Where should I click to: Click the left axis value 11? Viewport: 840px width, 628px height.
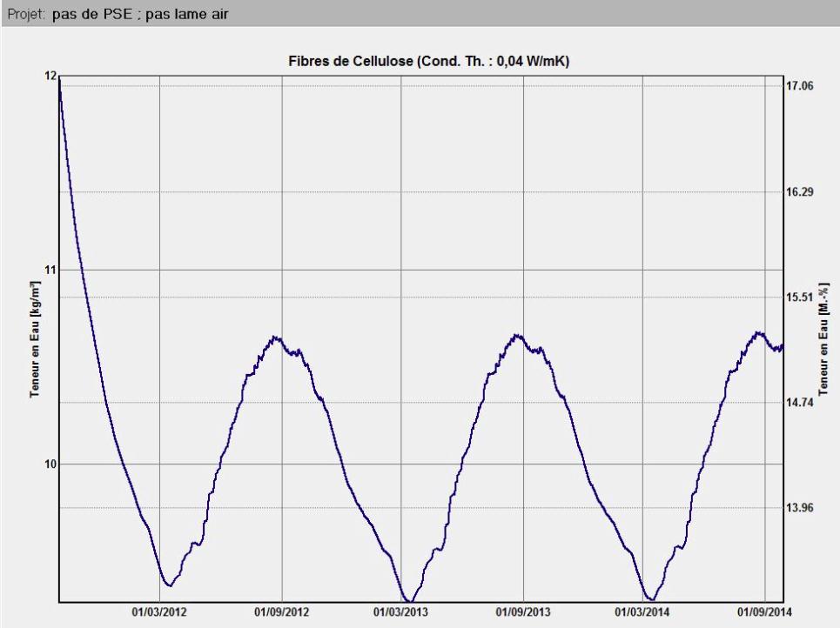tap(50, 270)
